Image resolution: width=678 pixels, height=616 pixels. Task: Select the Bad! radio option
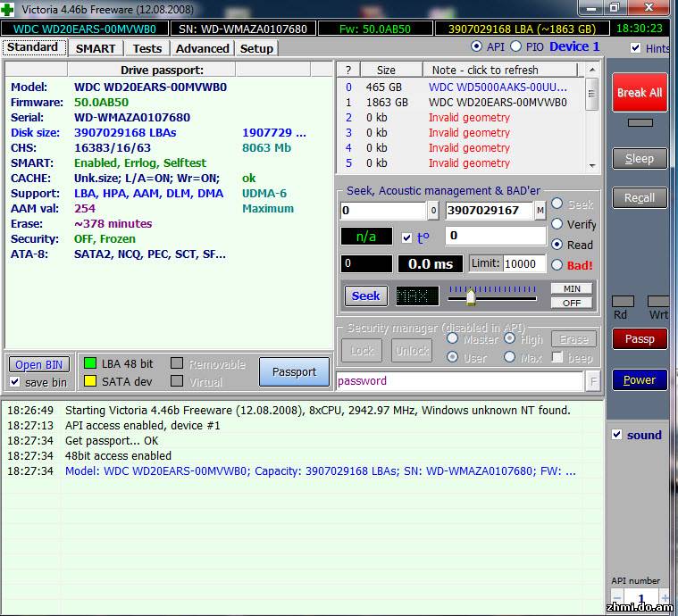(x=557, y=264)
